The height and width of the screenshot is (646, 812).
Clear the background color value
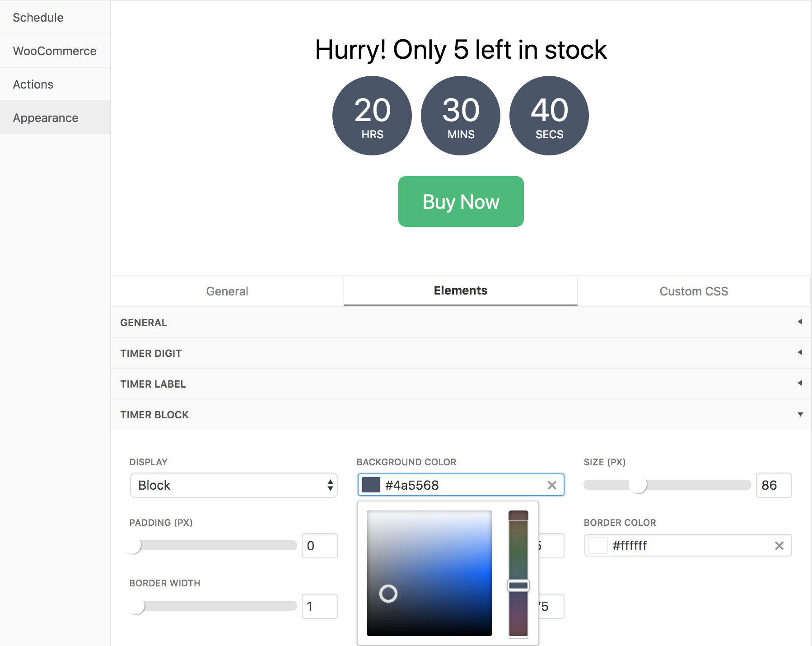[552, 485]
